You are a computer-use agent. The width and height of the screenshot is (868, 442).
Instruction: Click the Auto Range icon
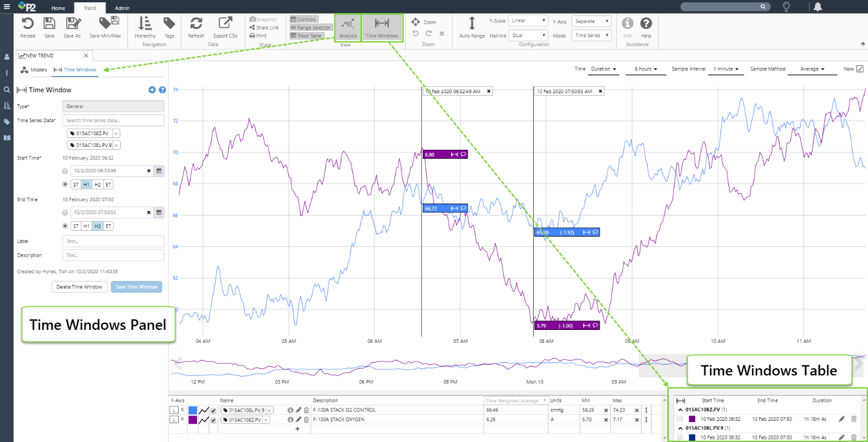click(x=472, y=24)
